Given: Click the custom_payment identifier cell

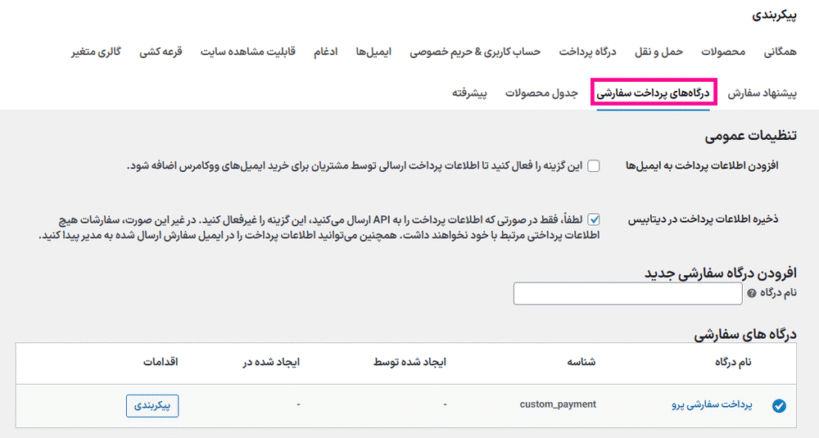Looking at the screenshot, I should (x=558, y=405).
